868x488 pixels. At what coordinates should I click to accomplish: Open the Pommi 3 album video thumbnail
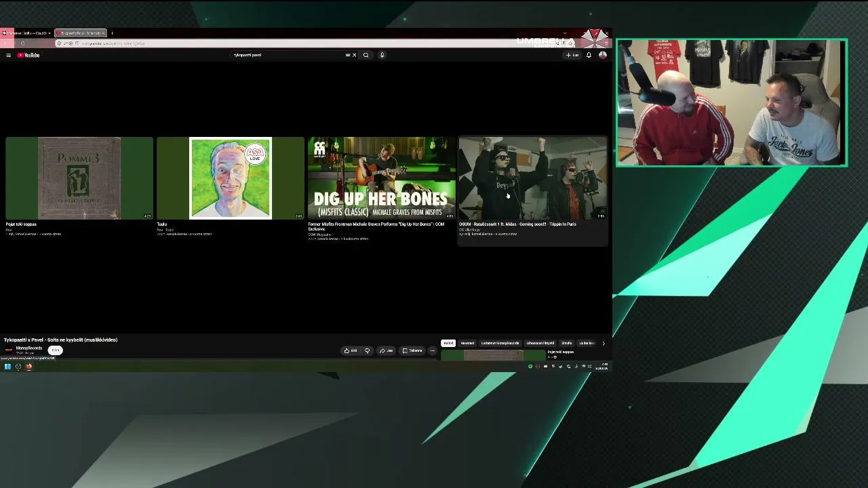click(x=79, y=178)
